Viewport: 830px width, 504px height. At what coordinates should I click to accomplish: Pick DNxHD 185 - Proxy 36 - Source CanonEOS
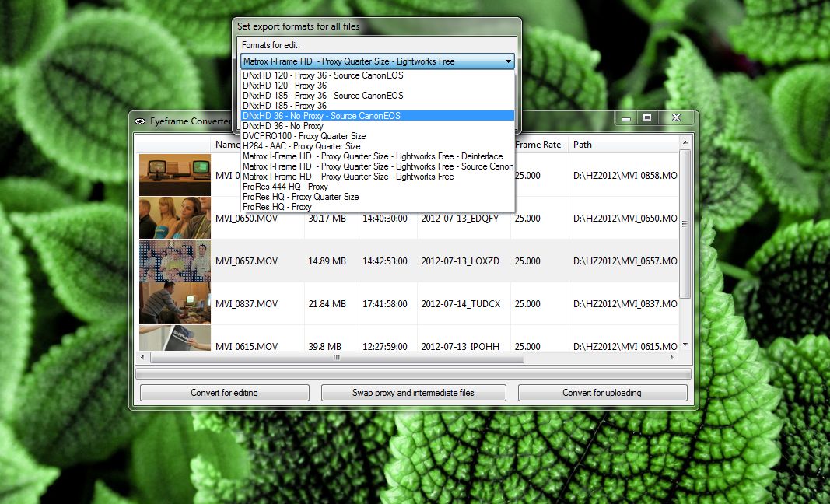click(x=377, y=96)
